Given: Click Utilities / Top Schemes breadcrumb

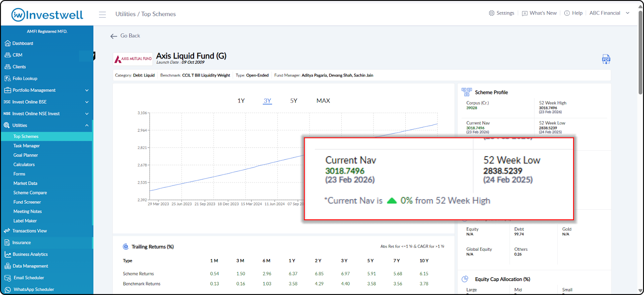Looking at the screenshot, I should point(146,14).
